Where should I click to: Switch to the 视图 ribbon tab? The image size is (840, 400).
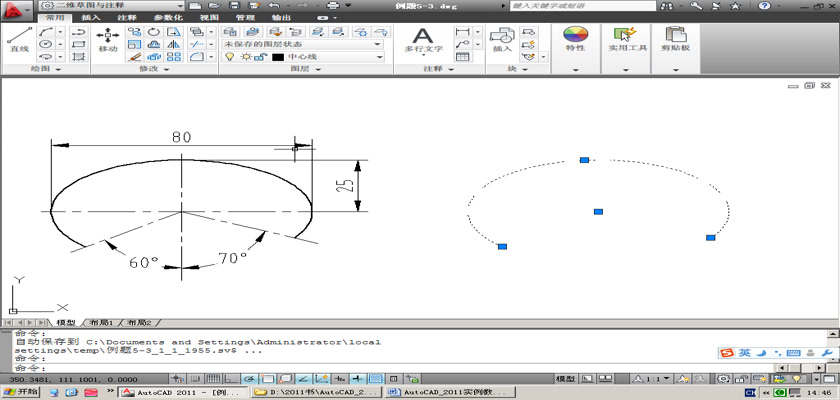(x=209, y=17)
